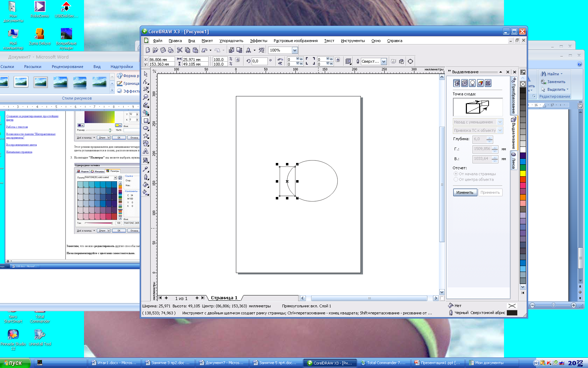This screenshot has height=368, width=588.
Task: Click the New document icon
Action: [x=148, y=50]
